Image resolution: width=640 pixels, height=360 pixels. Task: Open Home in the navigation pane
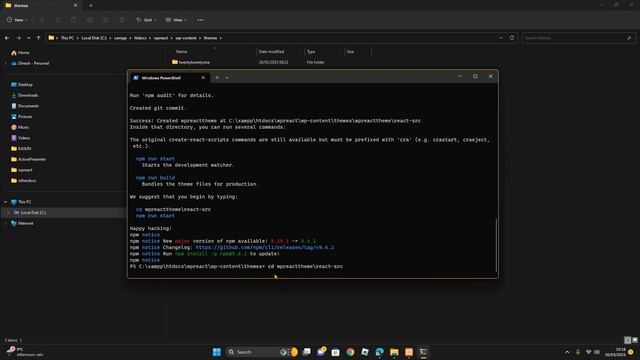(20, 53)
